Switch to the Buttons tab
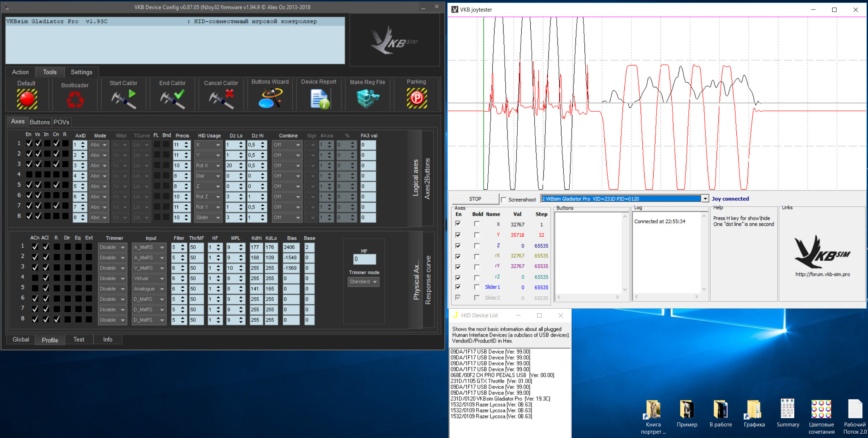868x438 pixels. pos(39,122)
